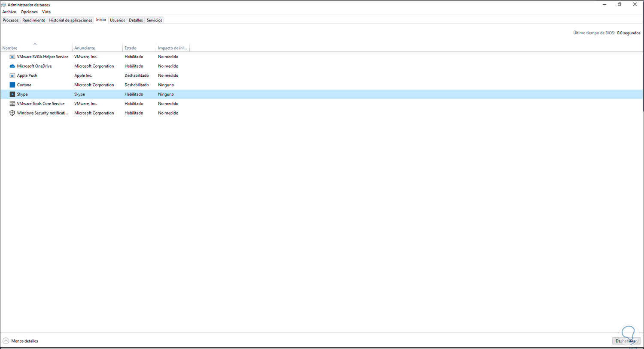Screen dimensions: 644x349
Task: Open the Historial de aplicaciones tab
Action: [x=71, y=20]
